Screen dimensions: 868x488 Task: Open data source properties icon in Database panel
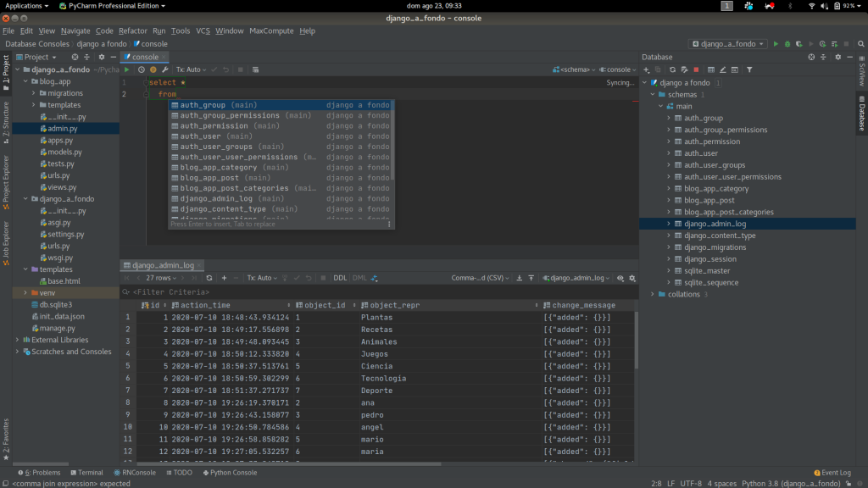tap(684, 69)
